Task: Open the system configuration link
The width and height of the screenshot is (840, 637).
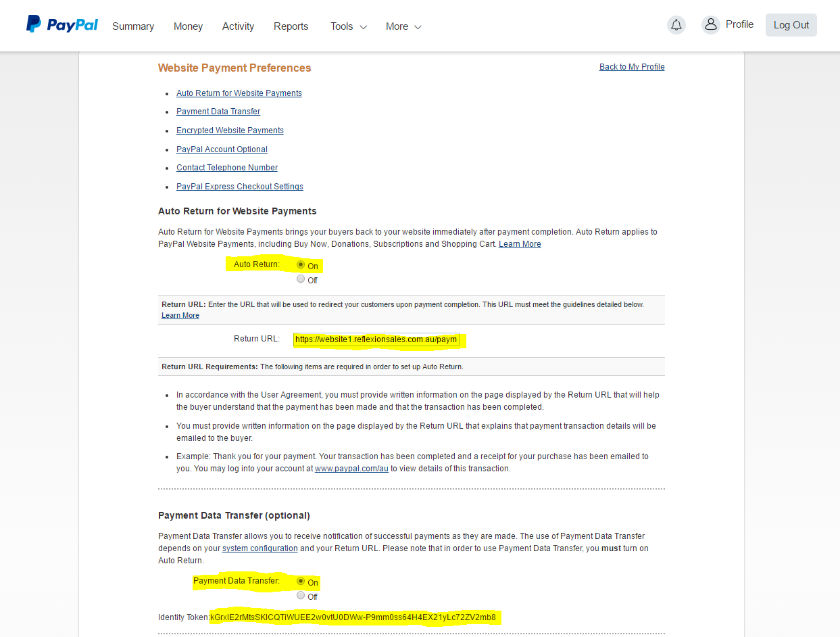Action: pos(260,548)
